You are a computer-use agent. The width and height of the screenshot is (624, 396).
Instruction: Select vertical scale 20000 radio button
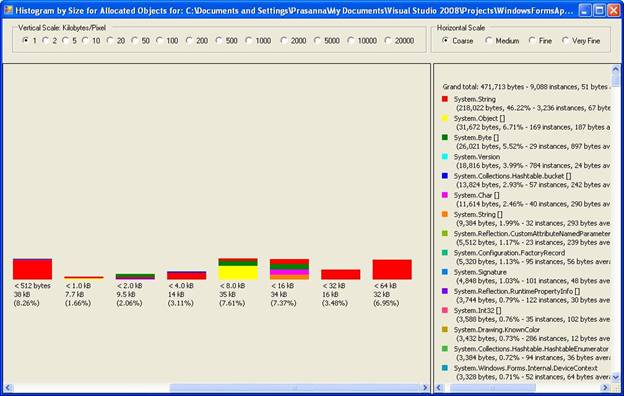(388, 41)
